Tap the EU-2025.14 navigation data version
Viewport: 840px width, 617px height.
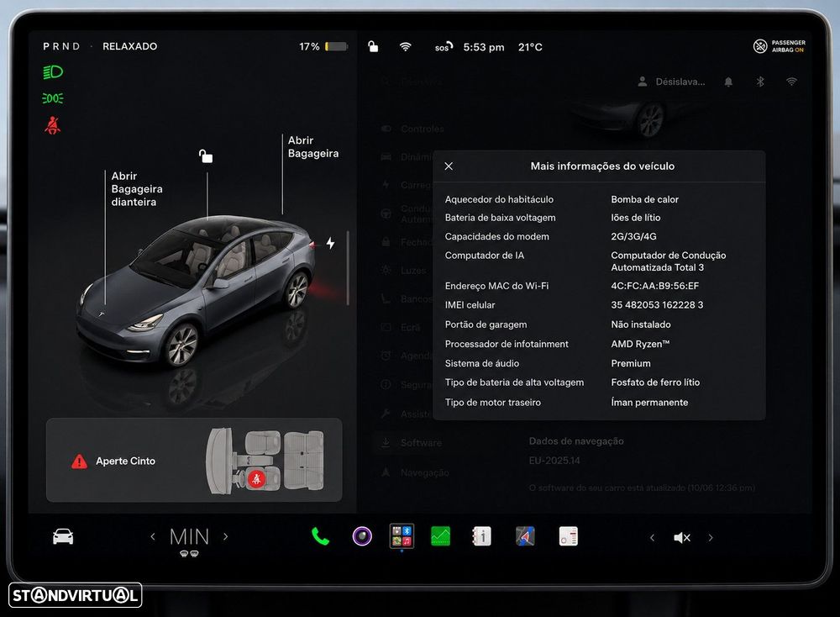[x=554, y=461]
